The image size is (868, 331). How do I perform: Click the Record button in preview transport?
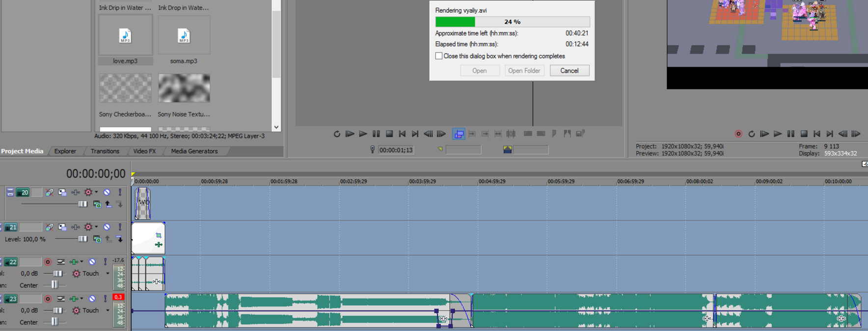738,134
